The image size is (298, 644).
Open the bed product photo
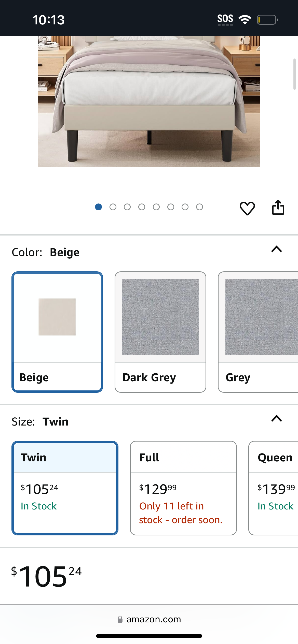click(149, 101)
